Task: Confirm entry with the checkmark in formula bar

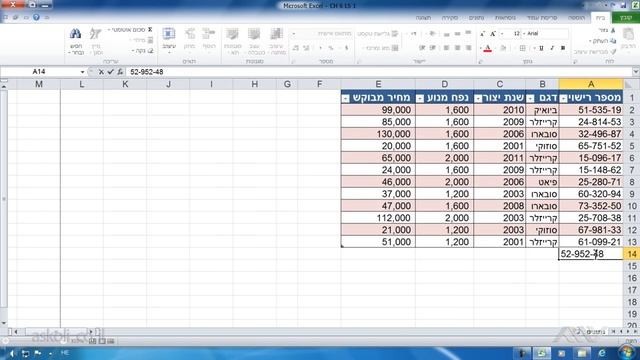Action: click(110, 72)
